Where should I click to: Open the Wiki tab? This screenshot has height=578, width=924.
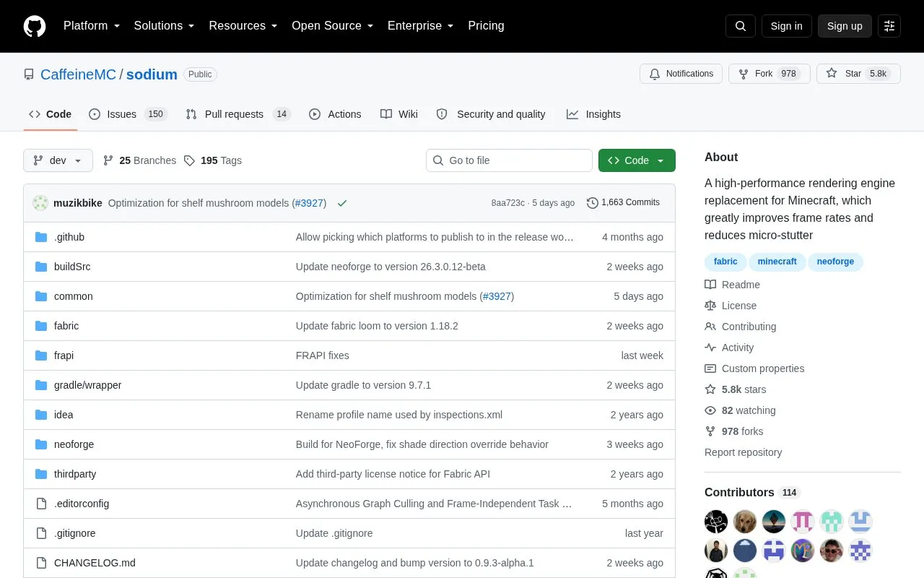(399, 114)
